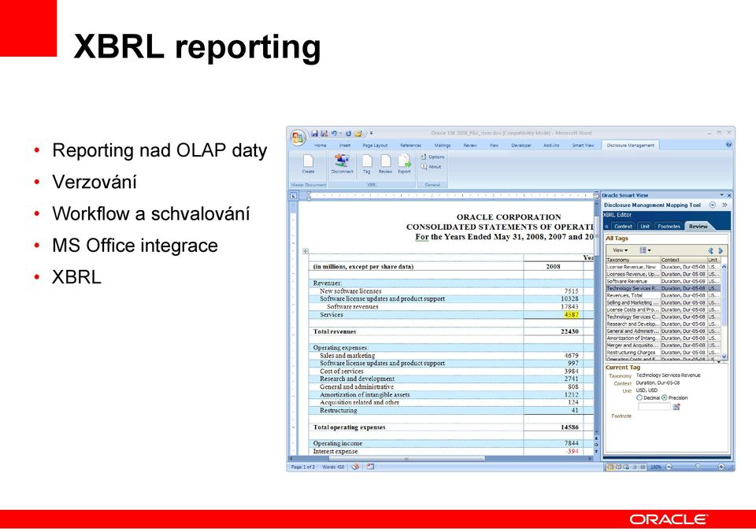756x532 pixels.
Task: Open the View dropdown in All Tags
Action: (x=620, y=250)
